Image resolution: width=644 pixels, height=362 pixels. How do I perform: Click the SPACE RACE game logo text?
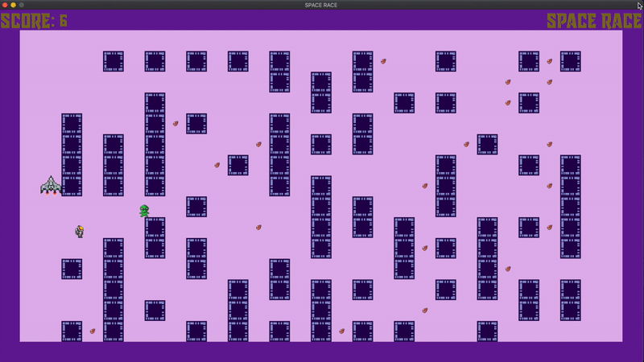point(594,21)
